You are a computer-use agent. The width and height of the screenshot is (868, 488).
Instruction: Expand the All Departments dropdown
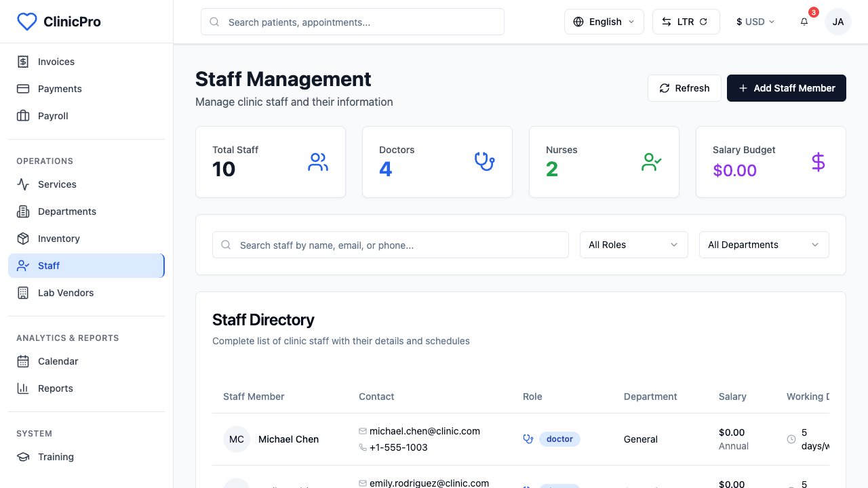[x=764, y=245]
